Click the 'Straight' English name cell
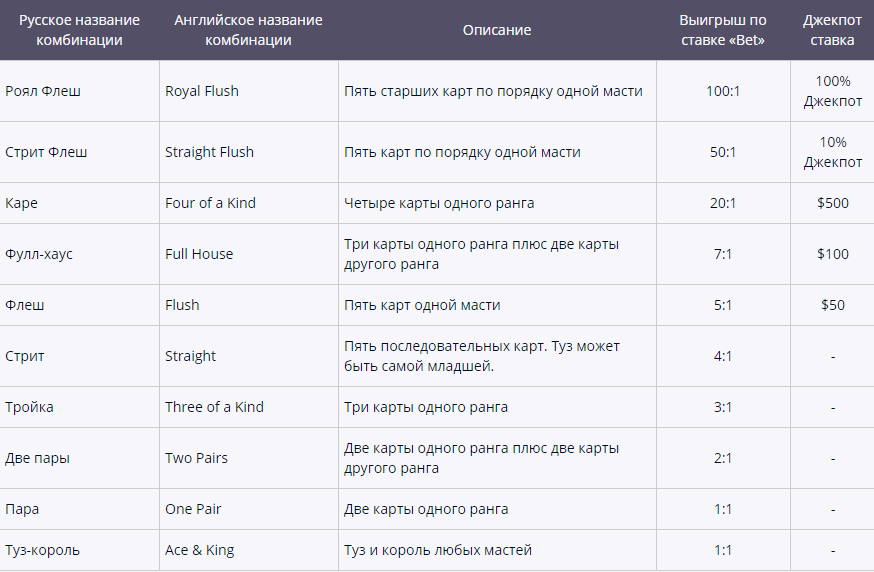The width and height of the screenshot is (874, 572). 190,356
